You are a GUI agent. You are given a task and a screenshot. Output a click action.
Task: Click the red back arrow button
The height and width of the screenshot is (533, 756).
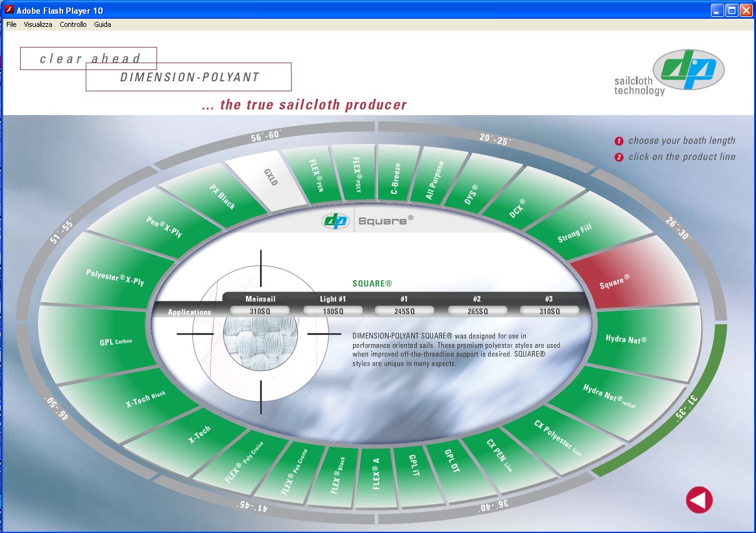pos(699,500)
